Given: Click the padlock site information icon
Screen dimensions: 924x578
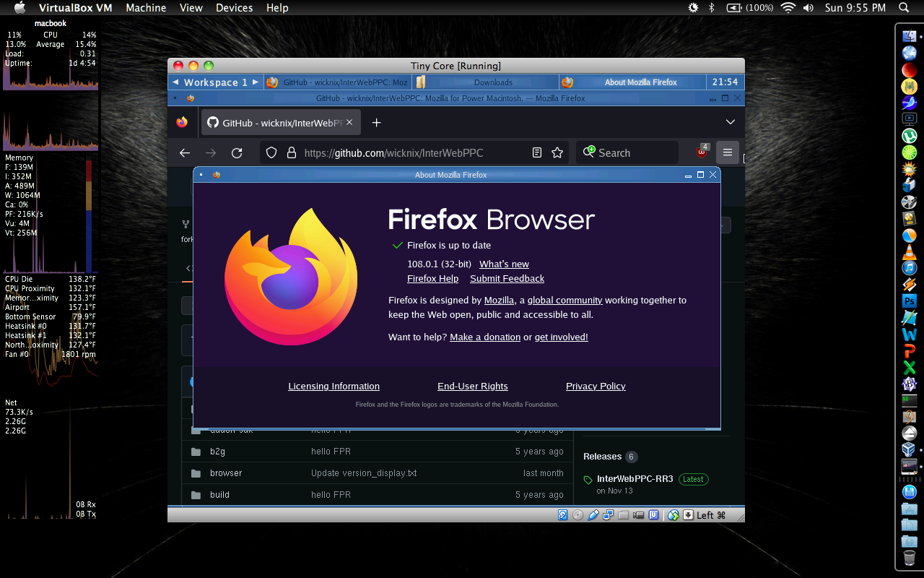Looking at the screenshot, I should 292,153.
